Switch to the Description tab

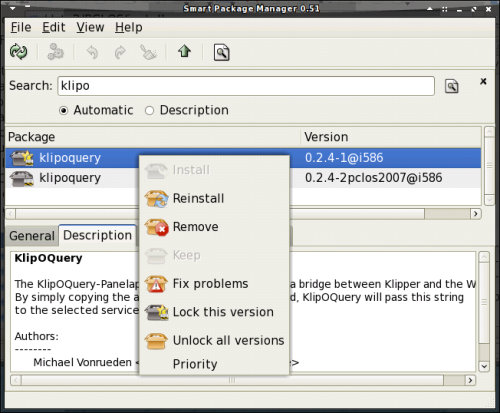97,235
